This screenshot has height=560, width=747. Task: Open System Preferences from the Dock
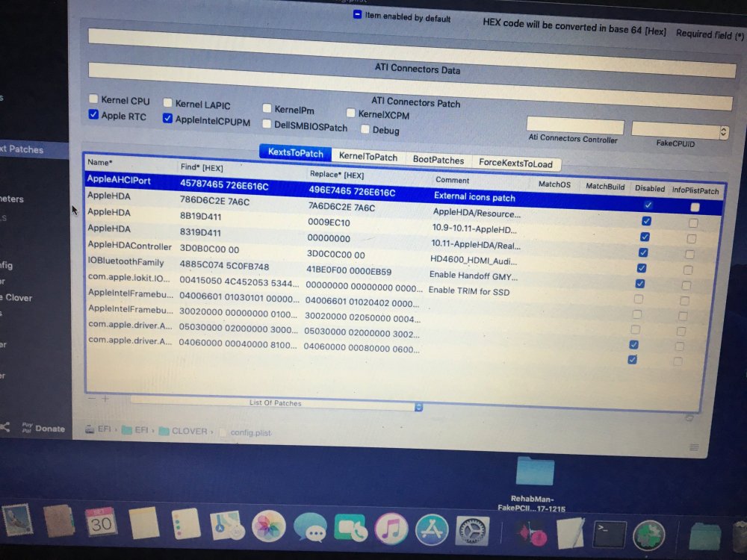(x=473, y=531)
